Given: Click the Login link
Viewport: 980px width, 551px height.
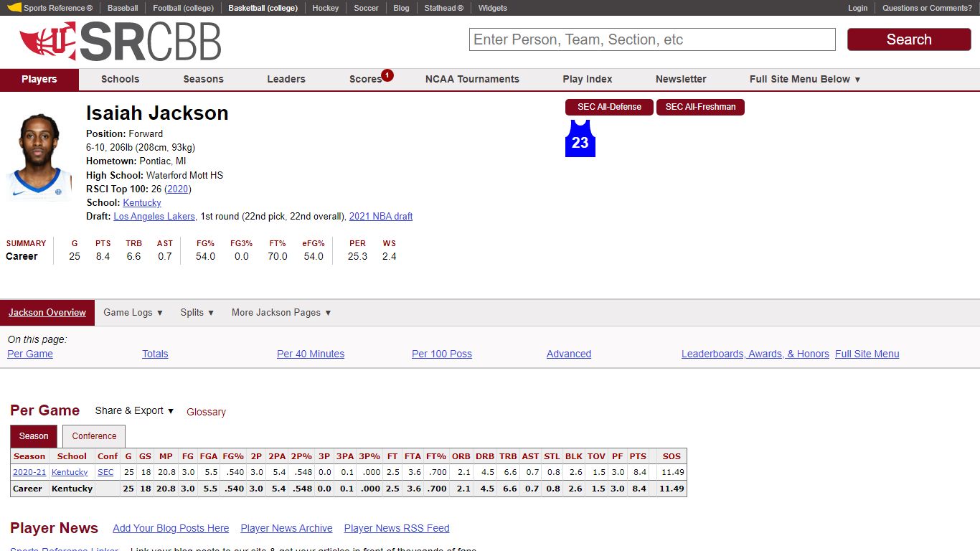Looking at the screenshot, I should (x=858, y=8).
